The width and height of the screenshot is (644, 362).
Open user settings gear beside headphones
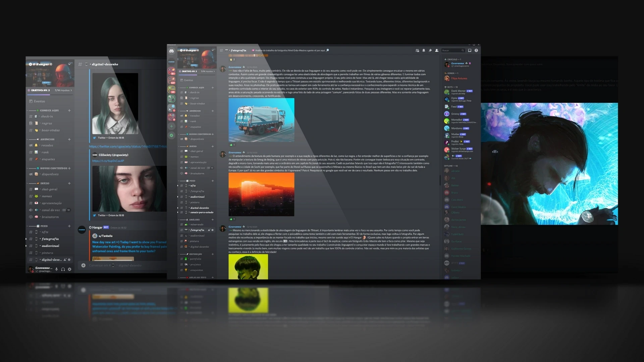pos(69,269)
